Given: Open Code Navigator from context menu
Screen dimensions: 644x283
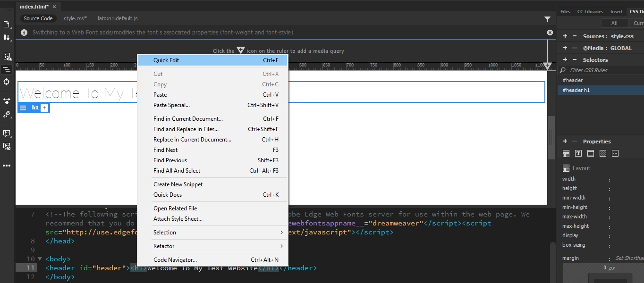Looking at the screenshot, I should (212, 260).
